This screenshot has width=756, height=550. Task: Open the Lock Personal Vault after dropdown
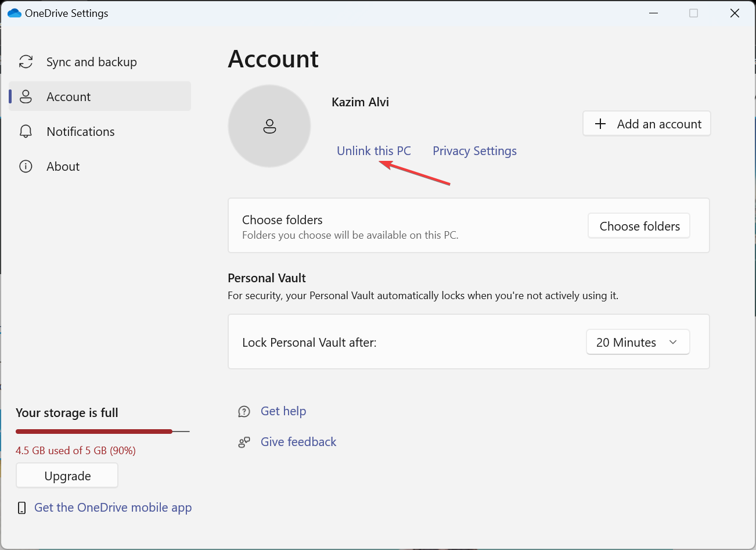coord(638,342)
